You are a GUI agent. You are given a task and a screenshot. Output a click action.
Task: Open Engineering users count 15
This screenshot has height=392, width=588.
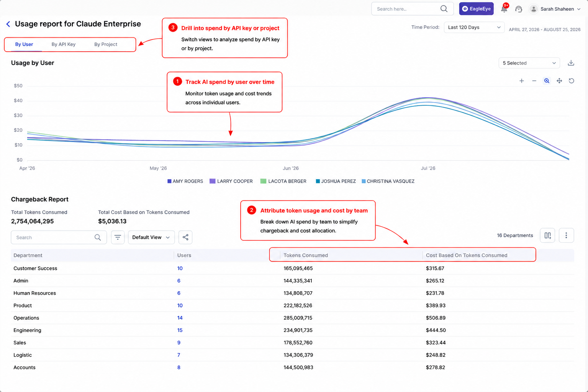(x=180, y=330)
